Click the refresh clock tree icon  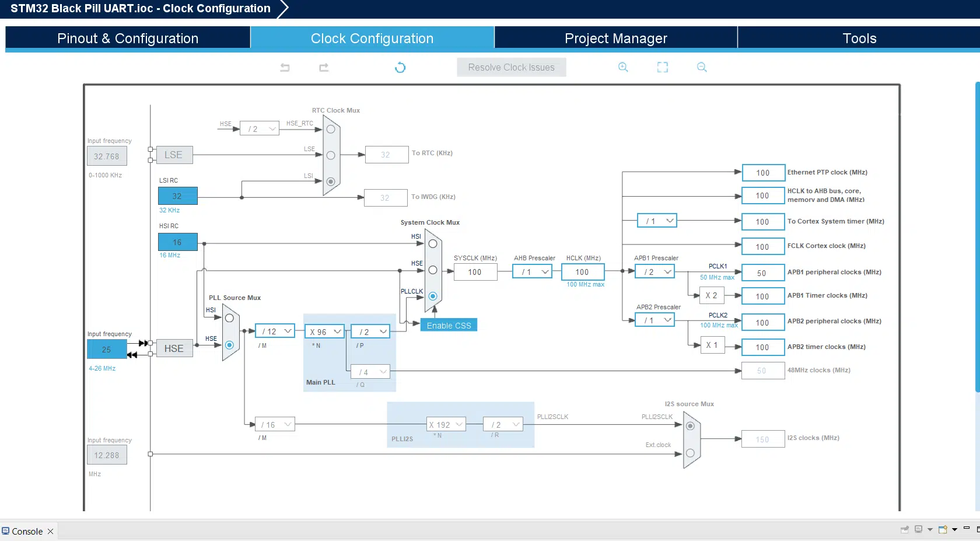(x=400, y=67)
